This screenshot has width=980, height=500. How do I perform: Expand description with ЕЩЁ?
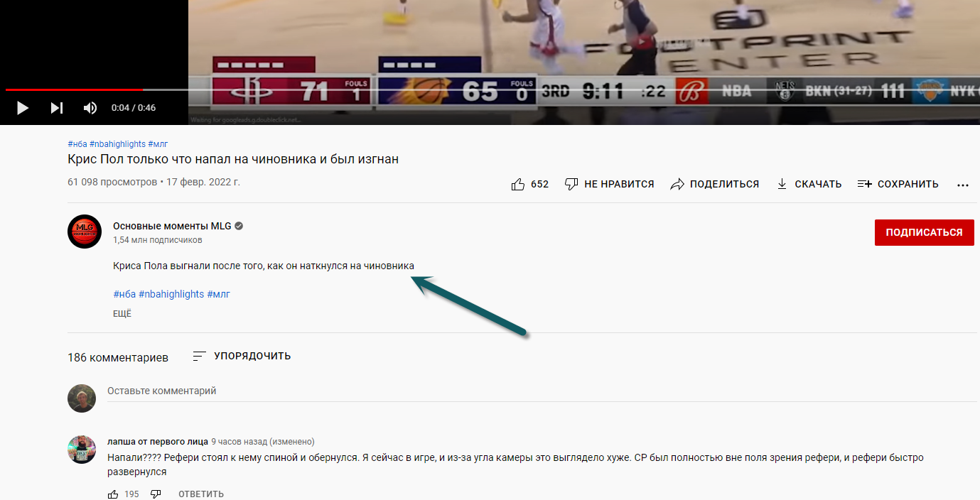[x=122, y=314]
